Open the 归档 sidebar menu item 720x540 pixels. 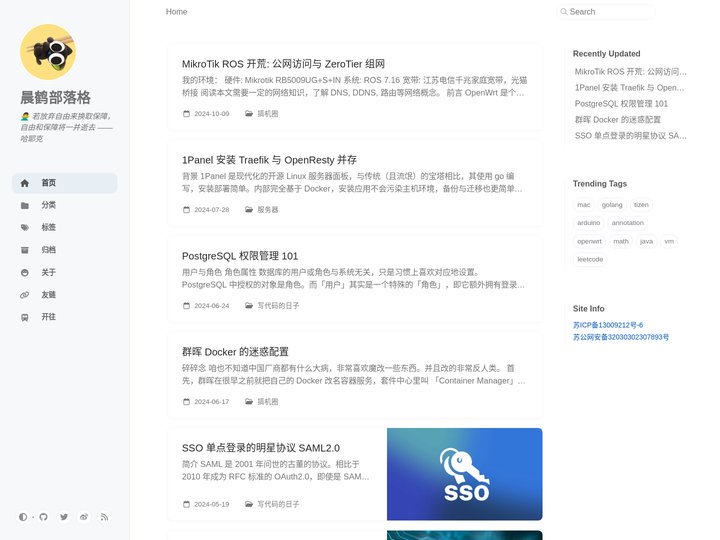[65, 250]
